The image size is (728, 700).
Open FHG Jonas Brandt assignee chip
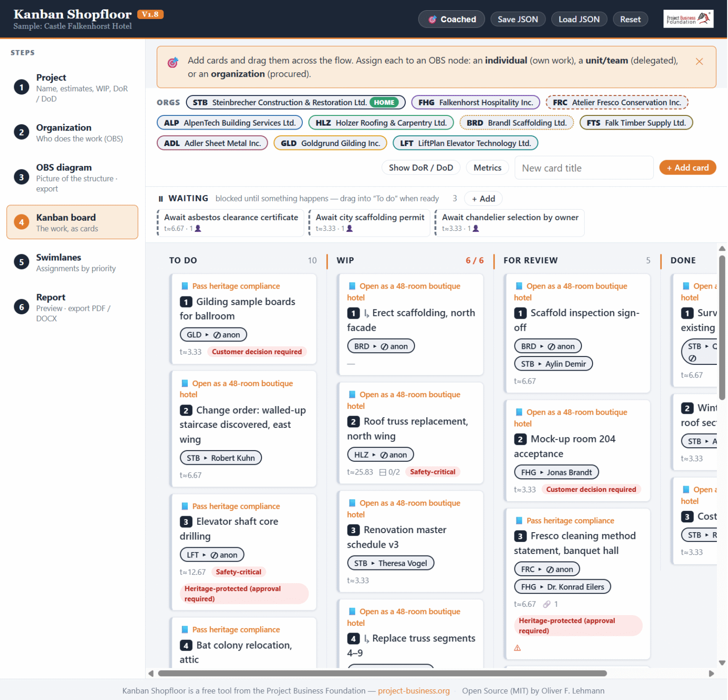(556, 472)
